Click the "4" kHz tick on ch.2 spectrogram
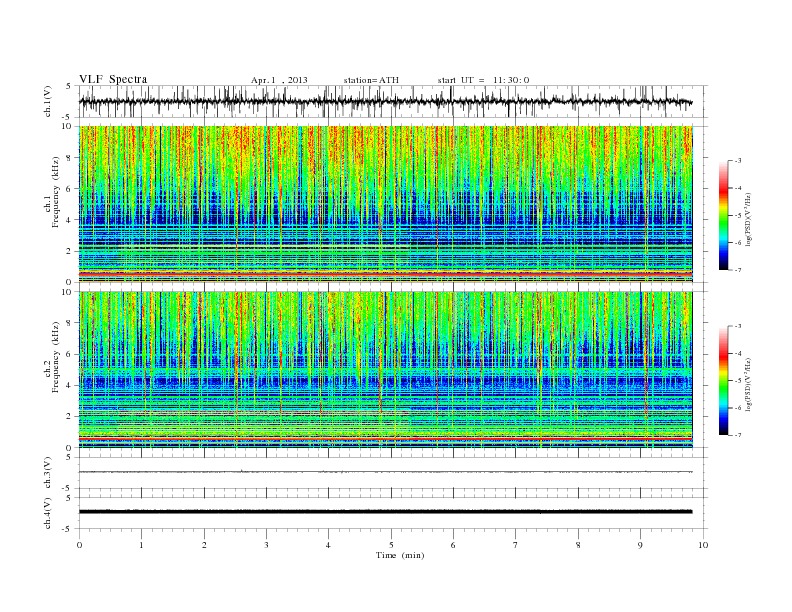 (70, 386)
